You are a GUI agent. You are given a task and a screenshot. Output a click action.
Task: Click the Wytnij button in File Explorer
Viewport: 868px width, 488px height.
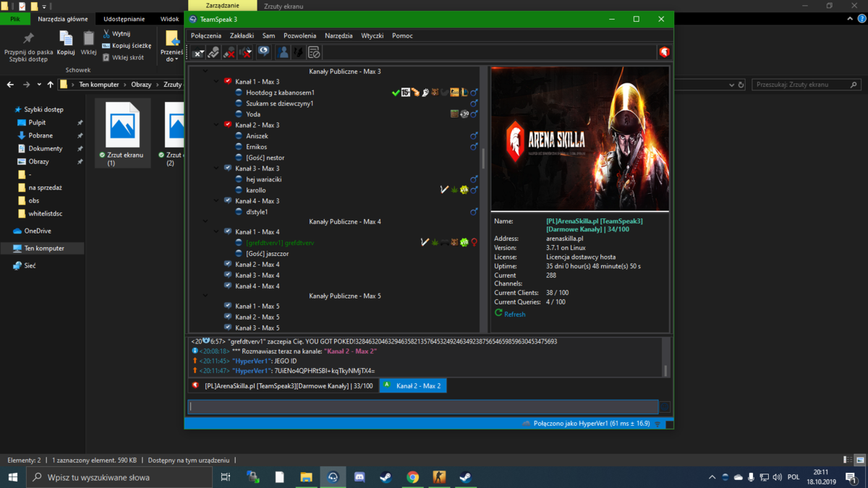pos(116,33)
